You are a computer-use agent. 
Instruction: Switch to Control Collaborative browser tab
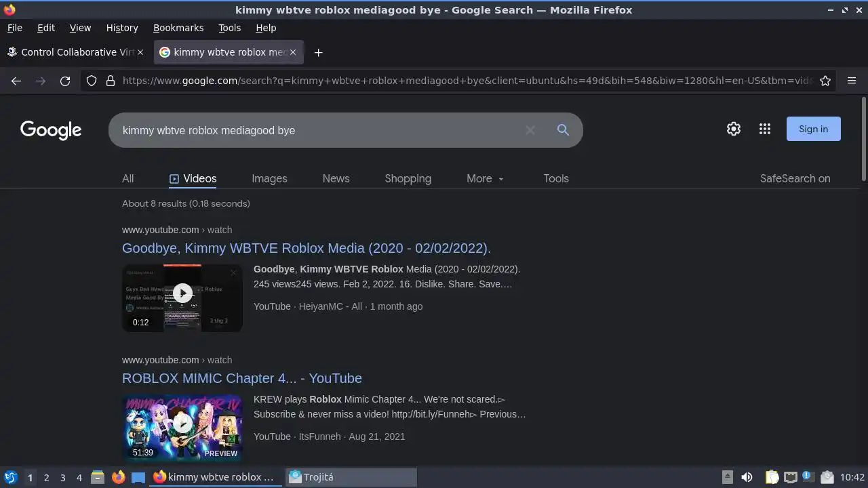coord(75,52)
